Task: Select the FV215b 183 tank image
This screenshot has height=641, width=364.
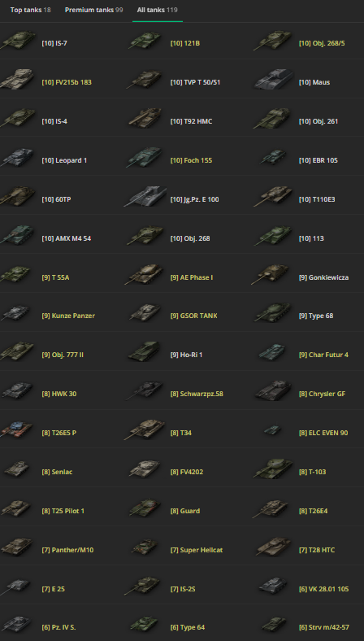Action: tap(17, 79)
